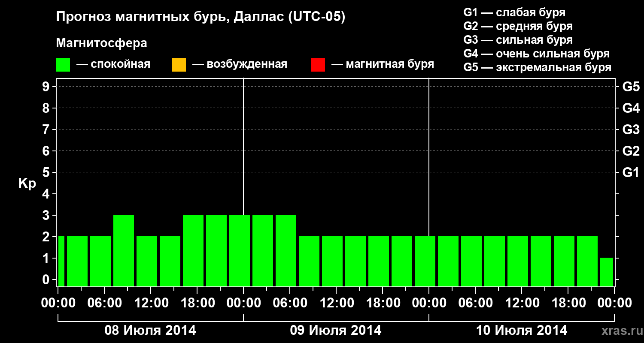Click the isolated Kp 3 bar on 08 Июля morning
The width and height of the screenshot is (644, 343).
pos(124,250)
